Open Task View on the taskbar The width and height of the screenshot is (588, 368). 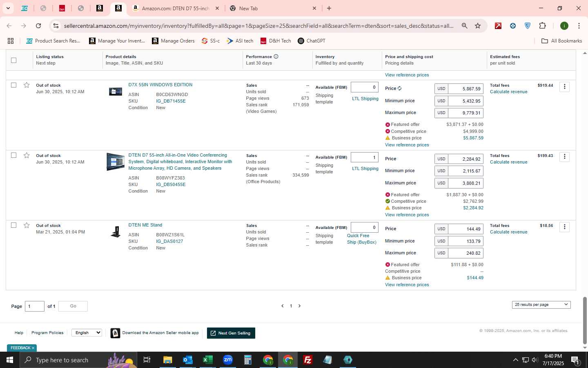point(147,360)
